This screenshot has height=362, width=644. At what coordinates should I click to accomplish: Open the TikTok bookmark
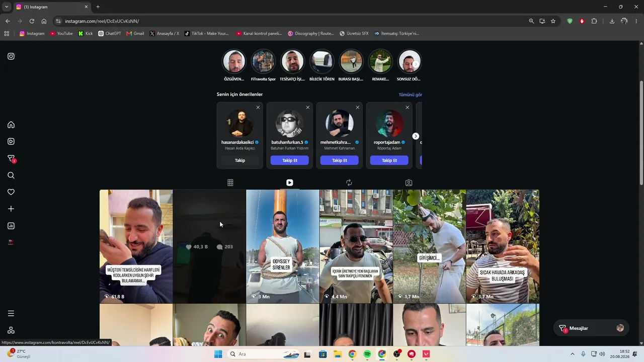[206, 34]
